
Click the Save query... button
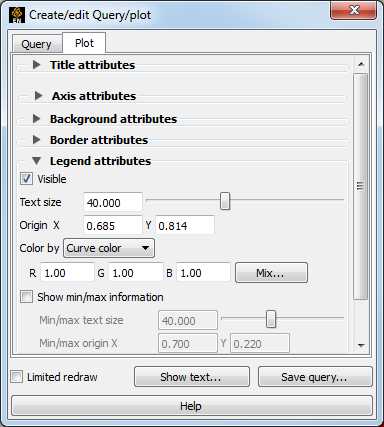click(x=315, y=377)
